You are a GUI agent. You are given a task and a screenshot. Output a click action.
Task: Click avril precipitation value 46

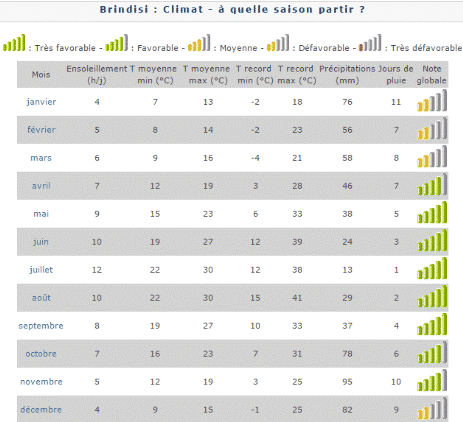347,186
